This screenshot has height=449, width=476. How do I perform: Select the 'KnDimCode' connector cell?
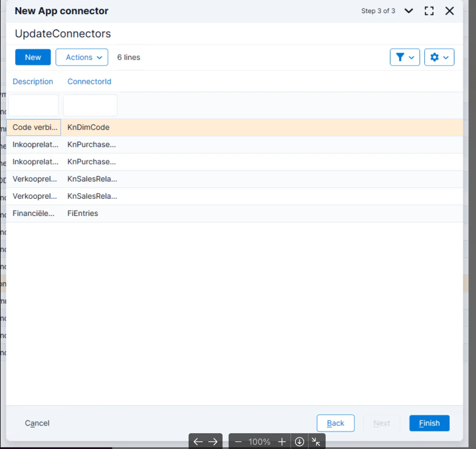click(89, 127)
